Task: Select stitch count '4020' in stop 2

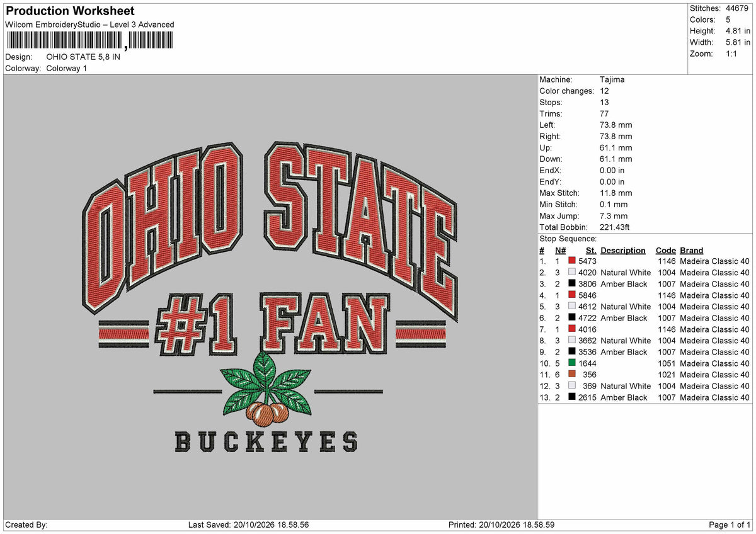Action: click(587, 273)
